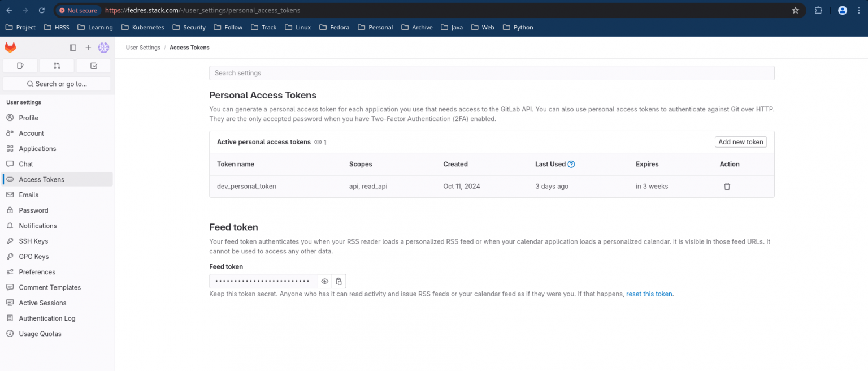Reveal the feed token with eye icon

pyautogui.click(x=325, y=281)
